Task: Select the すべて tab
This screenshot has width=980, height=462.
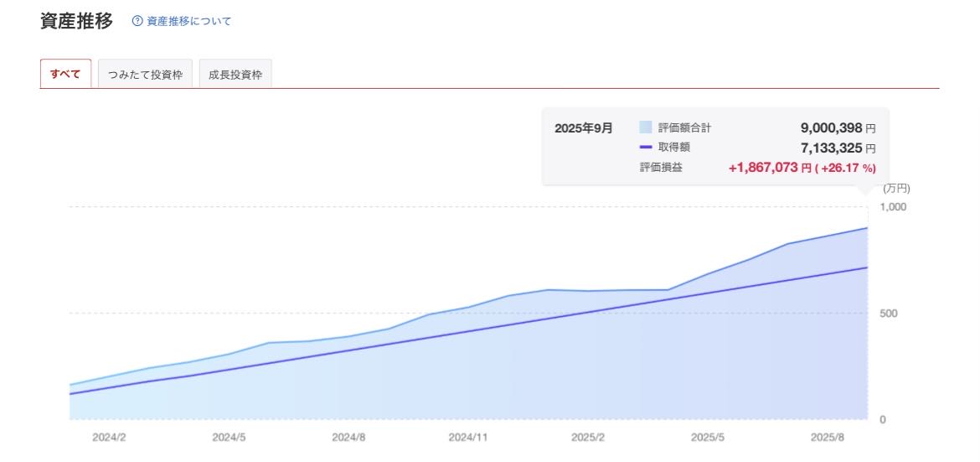Action: click(x=65, y=74)
